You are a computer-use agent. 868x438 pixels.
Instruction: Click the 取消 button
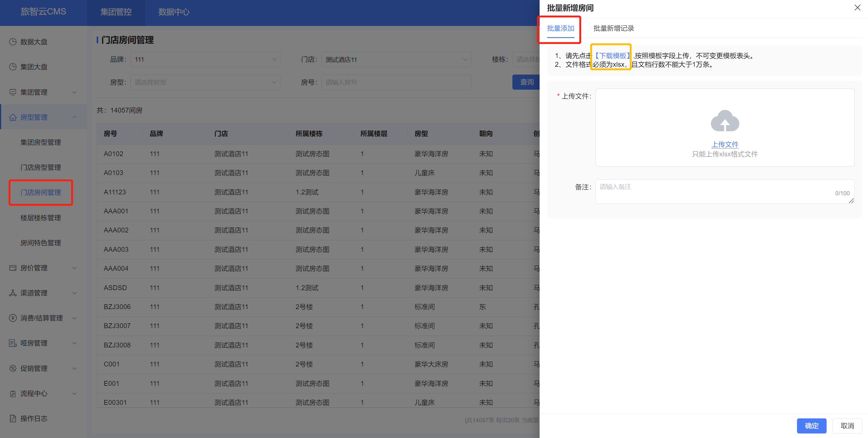click(847, 426)
